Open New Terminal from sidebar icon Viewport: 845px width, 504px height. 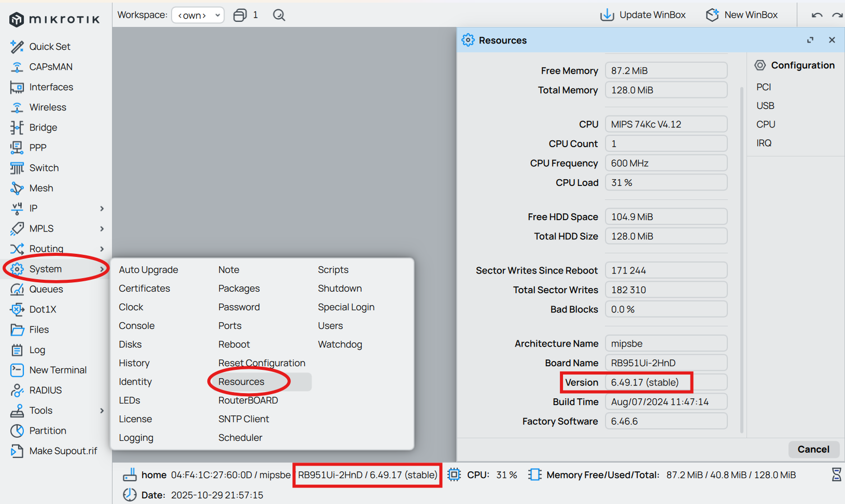[17, 370]
